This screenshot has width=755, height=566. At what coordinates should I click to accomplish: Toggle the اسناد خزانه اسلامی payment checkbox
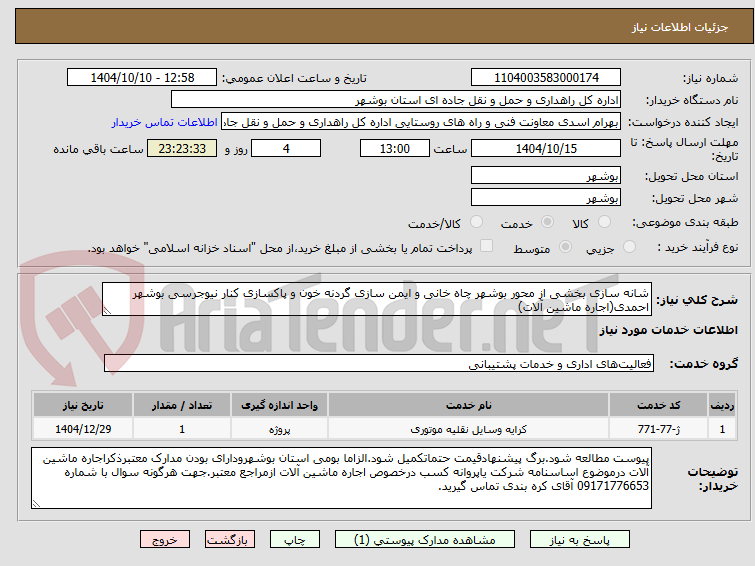tap(487, 246)
